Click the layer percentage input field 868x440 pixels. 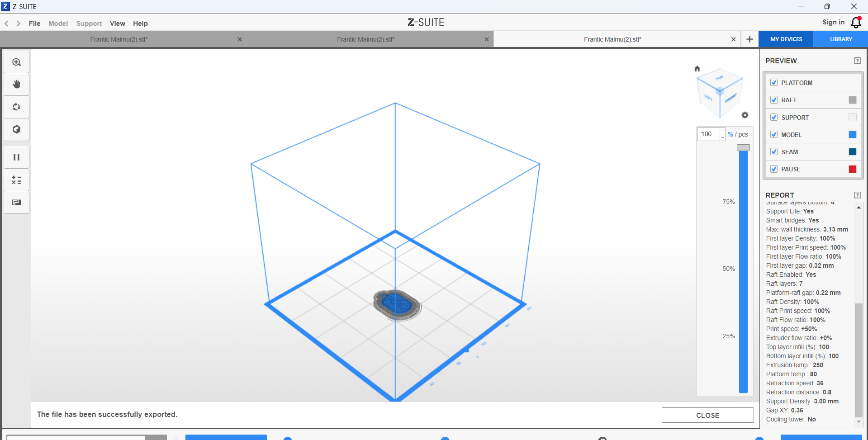pyautogui.click(x=709, y=134)
